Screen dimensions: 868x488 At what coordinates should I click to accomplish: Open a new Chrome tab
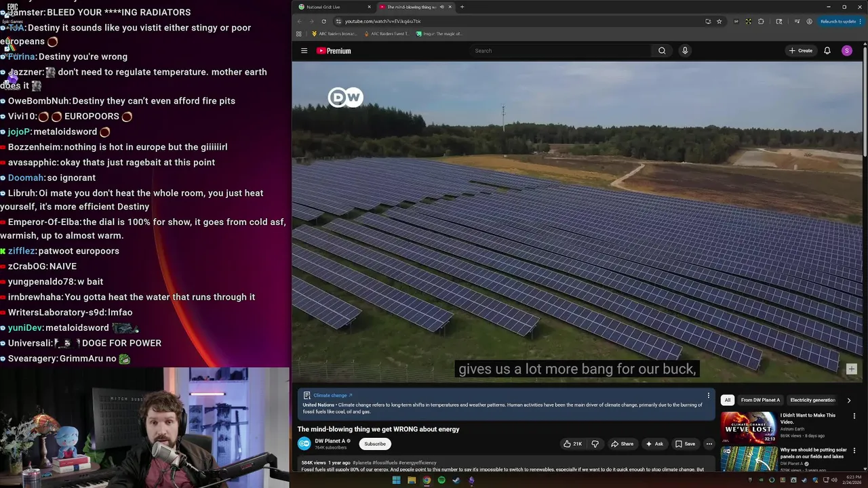462,7
